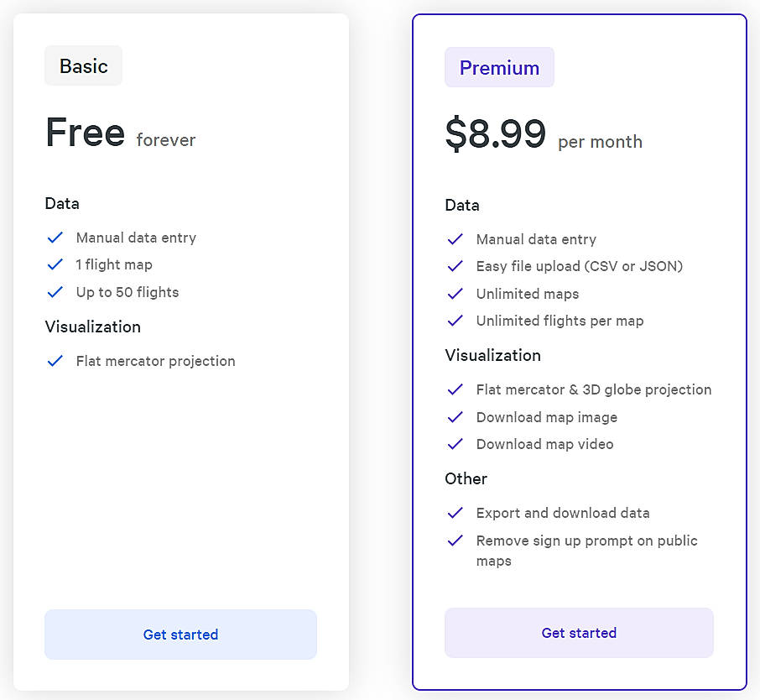Click the checkmark beside Easy file upload (CSV or JSON)
Viewport: 760px width, 700px height.
(x=455, y=266)
